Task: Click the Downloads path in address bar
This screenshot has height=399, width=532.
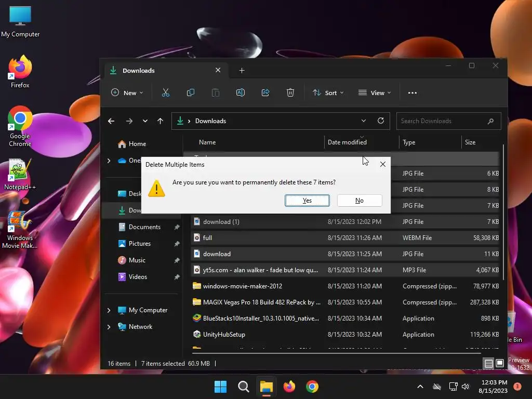Action: coord(210,121)
